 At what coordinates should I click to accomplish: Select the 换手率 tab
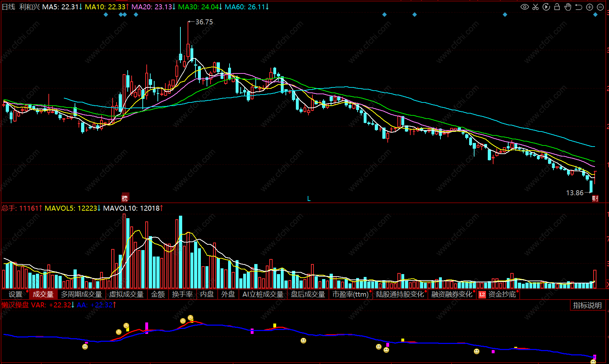[182, 294]
